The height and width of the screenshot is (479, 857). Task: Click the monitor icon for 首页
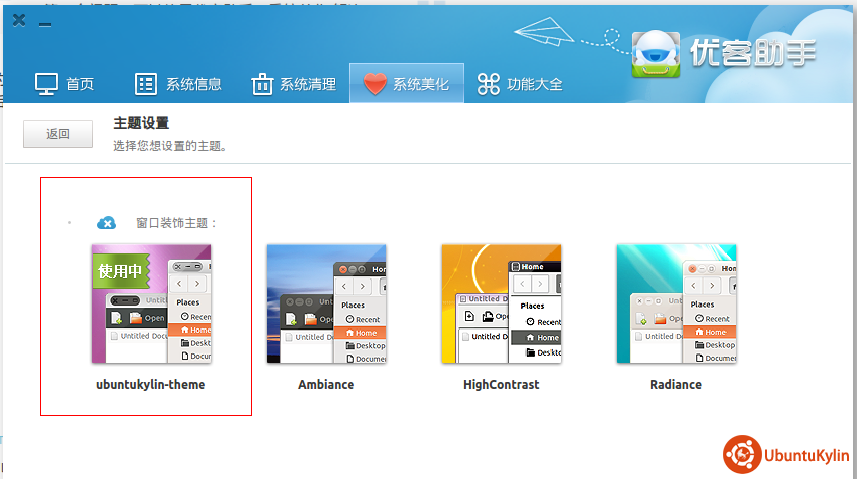tap(46, 84)
